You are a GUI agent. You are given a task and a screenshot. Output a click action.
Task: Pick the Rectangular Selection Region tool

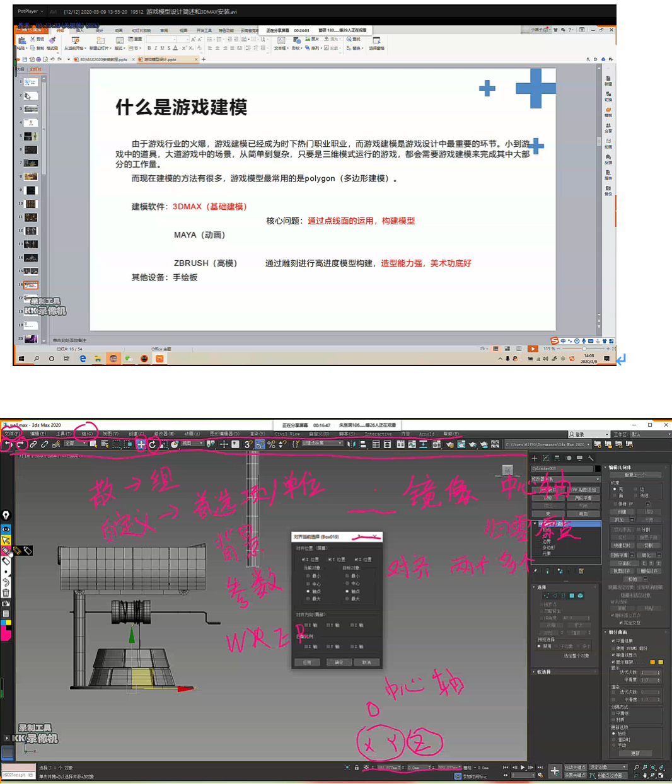click(117, 444)
